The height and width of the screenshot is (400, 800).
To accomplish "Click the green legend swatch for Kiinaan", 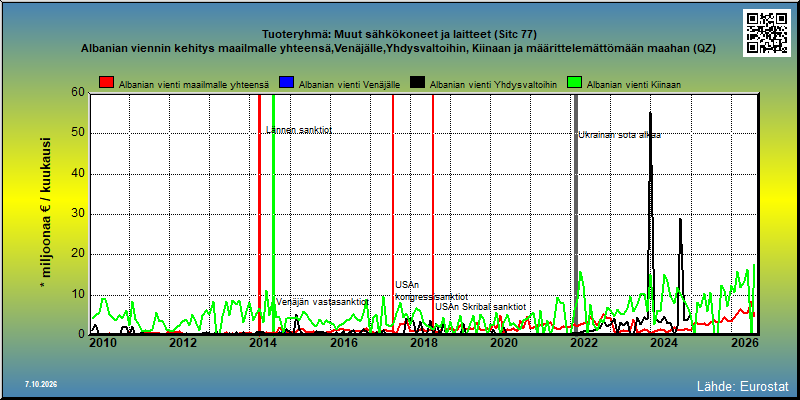I will [x=574, y=83].
